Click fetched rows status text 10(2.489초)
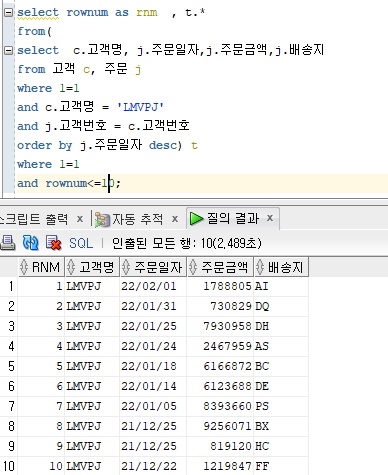Viewport: 388px width, 475px height. pos(232,243)
